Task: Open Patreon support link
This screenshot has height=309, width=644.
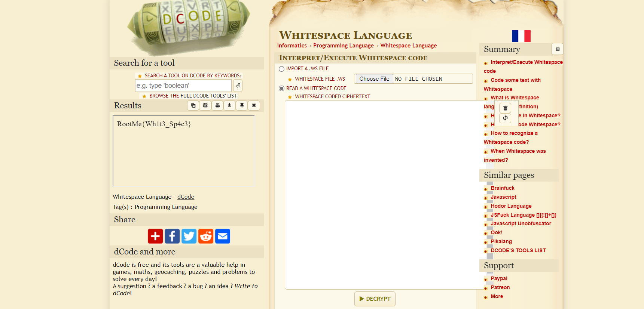Action: click(x=500, y=288)
